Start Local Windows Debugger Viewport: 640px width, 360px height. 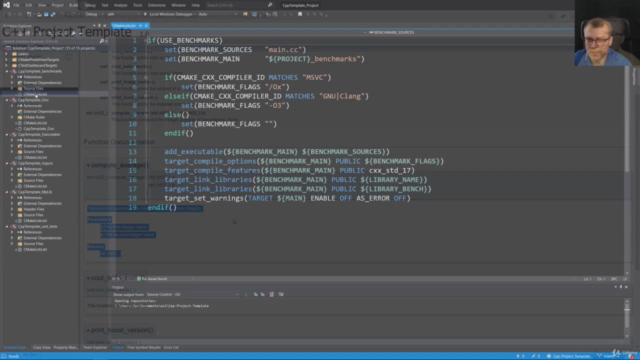coord(168,14)
